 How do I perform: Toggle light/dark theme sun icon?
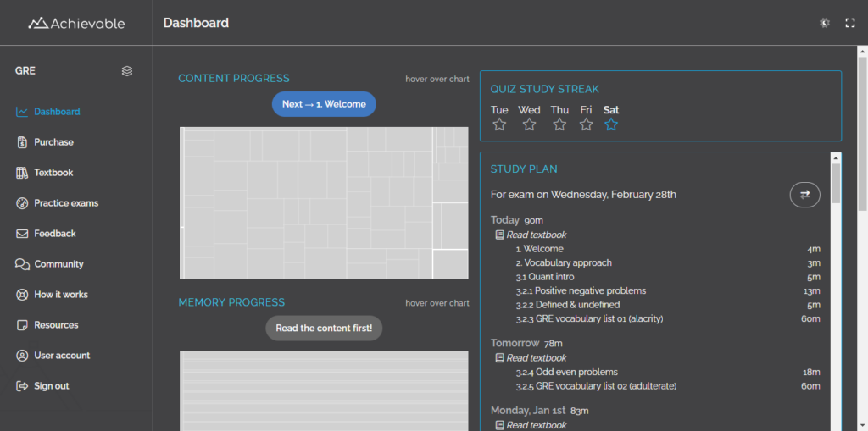click(825, 23)
